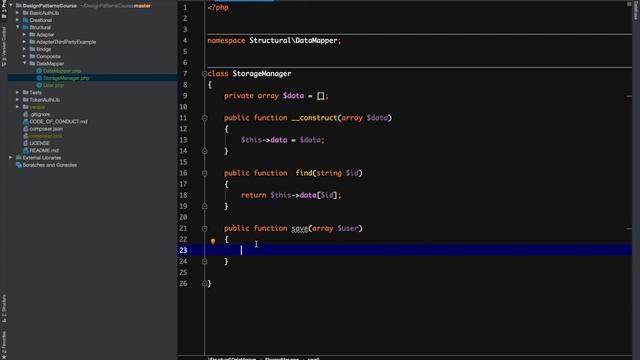Viewport: 640px width, 360px height.
Task: Expand the Bridge folder
Action: (24, 49)
